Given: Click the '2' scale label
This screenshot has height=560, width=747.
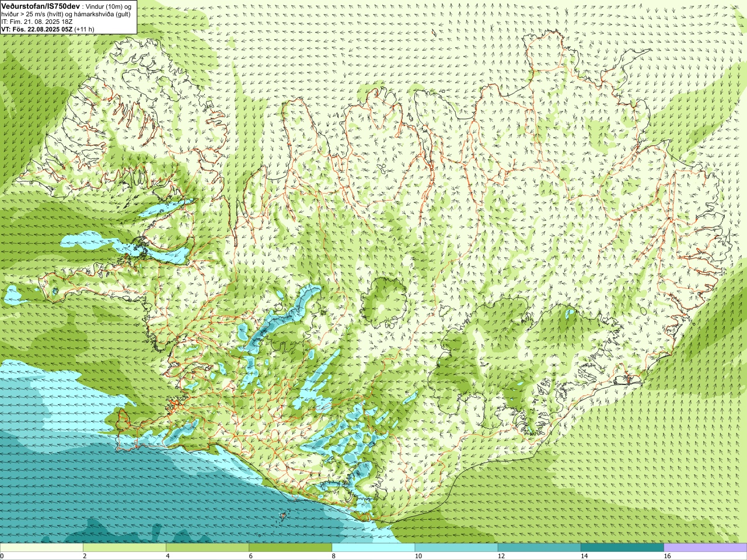Looking at the screenshot, I should (x=85, y=556).
